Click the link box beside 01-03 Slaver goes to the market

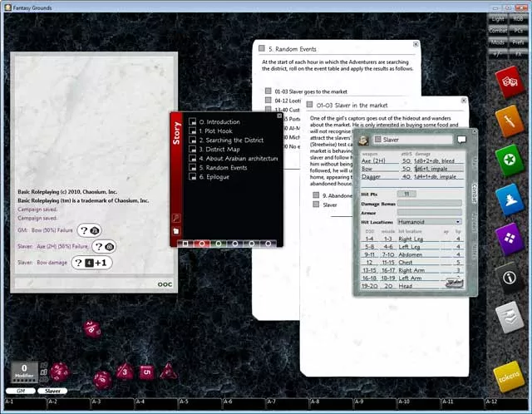pos(268,91)
